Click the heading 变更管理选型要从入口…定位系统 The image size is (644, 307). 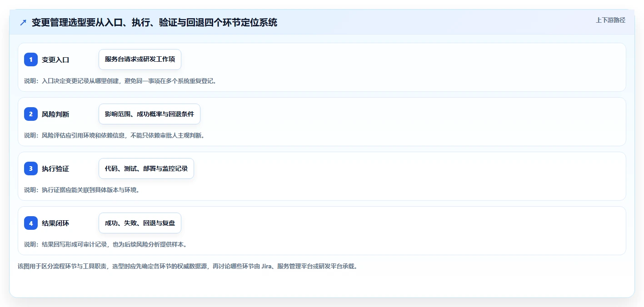pos(155,22)
